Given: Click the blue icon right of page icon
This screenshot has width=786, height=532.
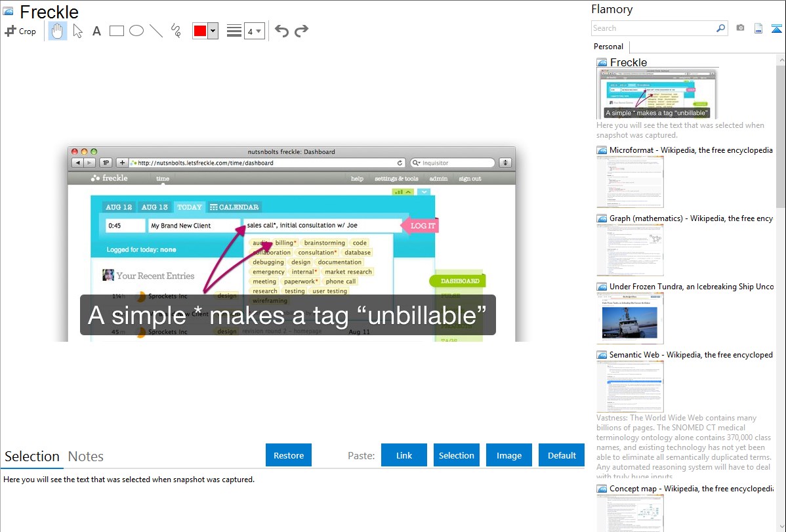Looking at the screenshot, I should click(776, 28).
